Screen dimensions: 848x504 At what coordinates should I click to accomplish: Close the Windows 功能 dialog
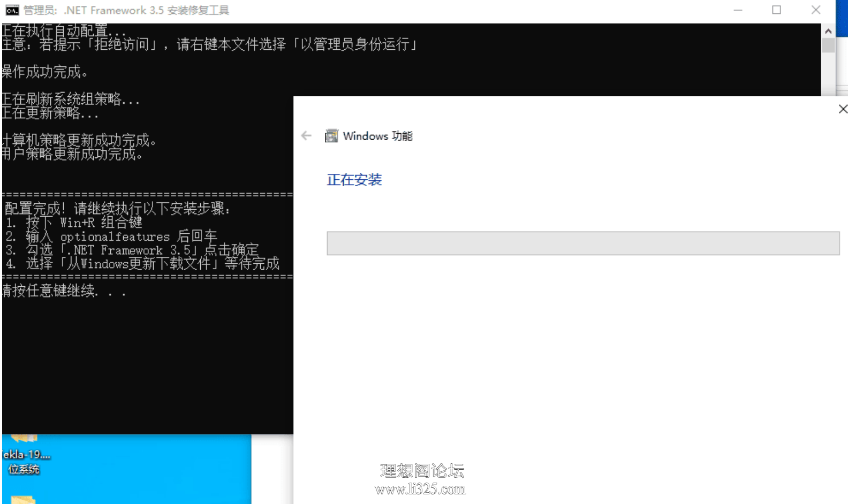point(843,109)
